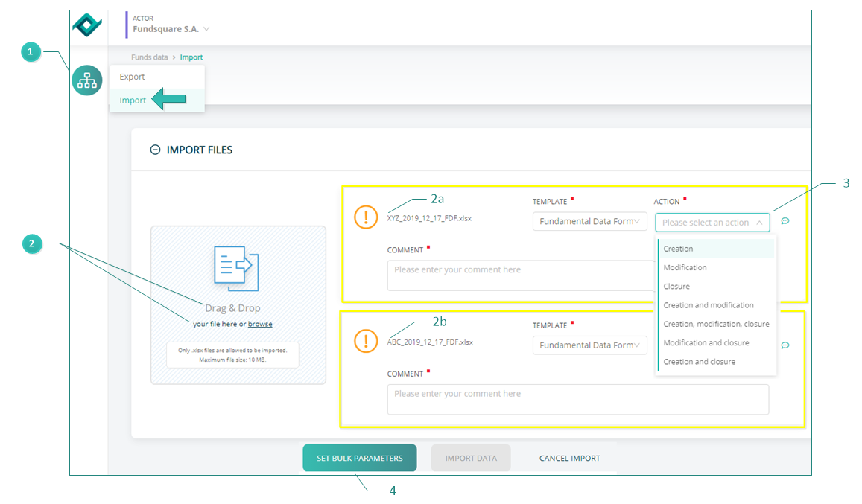
Task: Focus the comment field of ABC file
Action: tap(578, 400)
